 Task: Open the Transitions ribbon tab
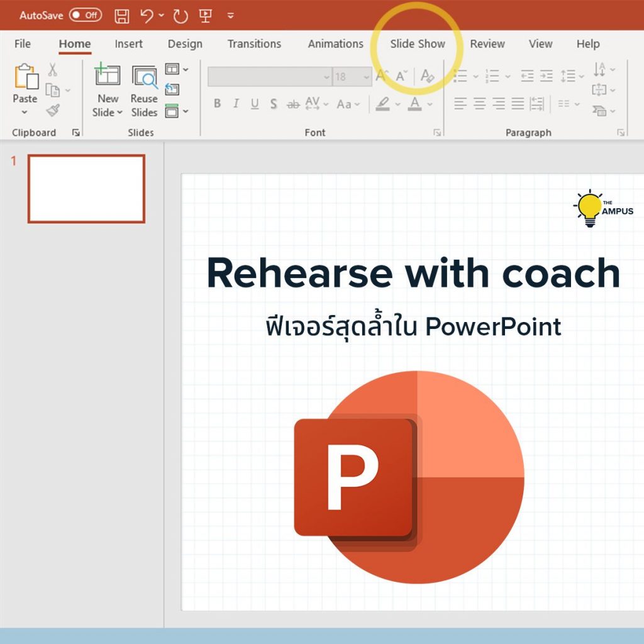tap(254, 44)
